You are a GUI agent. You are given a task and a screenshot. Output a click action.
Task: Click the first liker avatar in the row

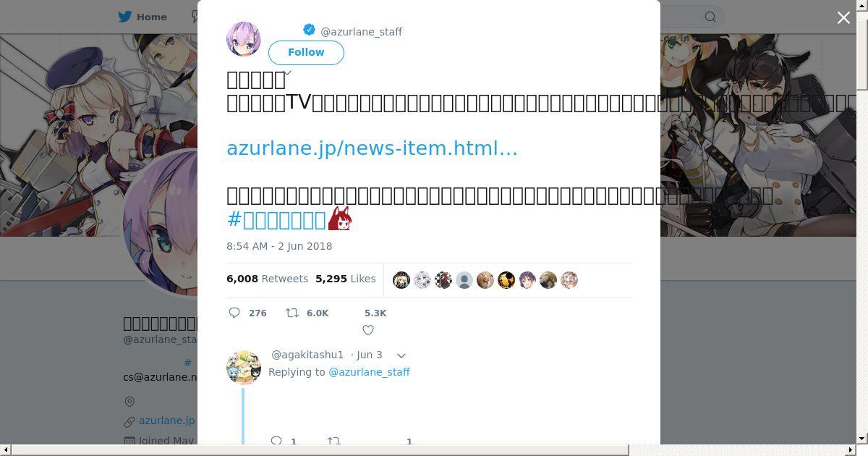pyautogui.click(x=401, y=280)
